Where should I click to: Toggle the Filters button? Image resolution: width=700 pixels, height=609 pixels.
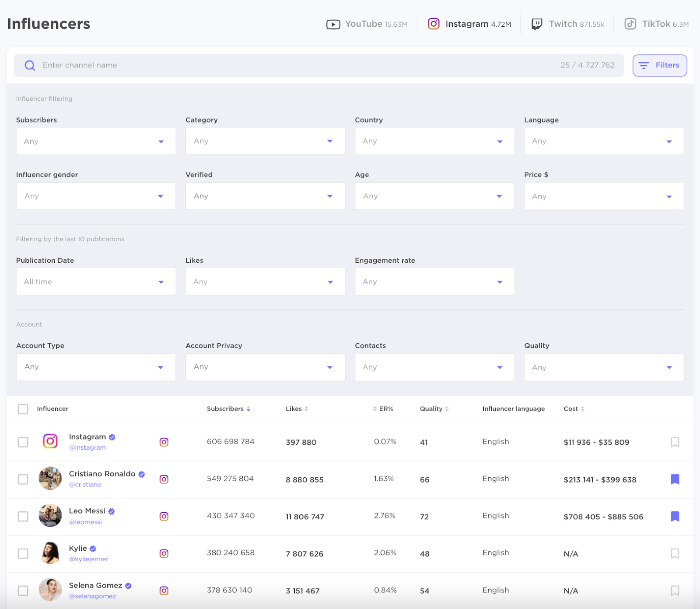[x=660, y=66]
